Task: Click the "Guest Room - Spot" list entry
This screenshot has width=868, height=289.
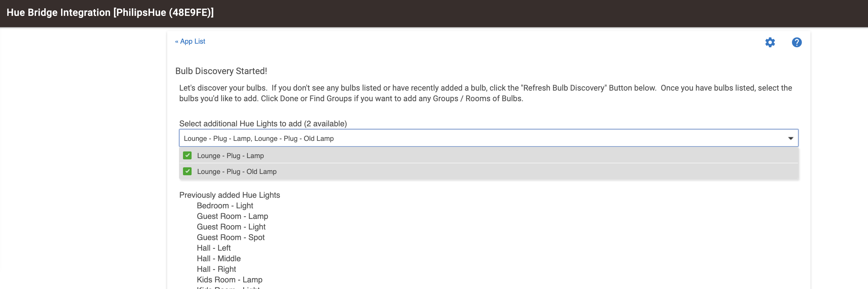Action: pyautogui.click(x=231, y=237)
